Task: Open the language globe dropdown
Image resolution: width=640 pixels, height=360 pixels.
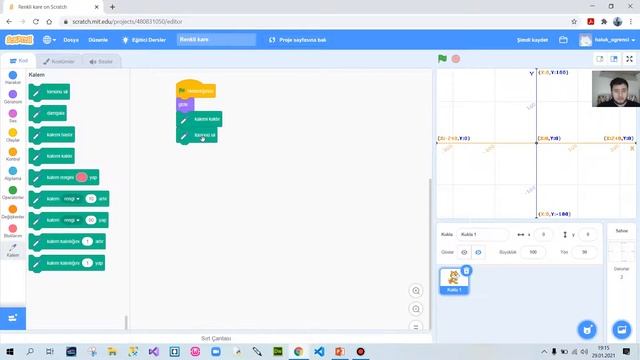Action: point(49,40)
